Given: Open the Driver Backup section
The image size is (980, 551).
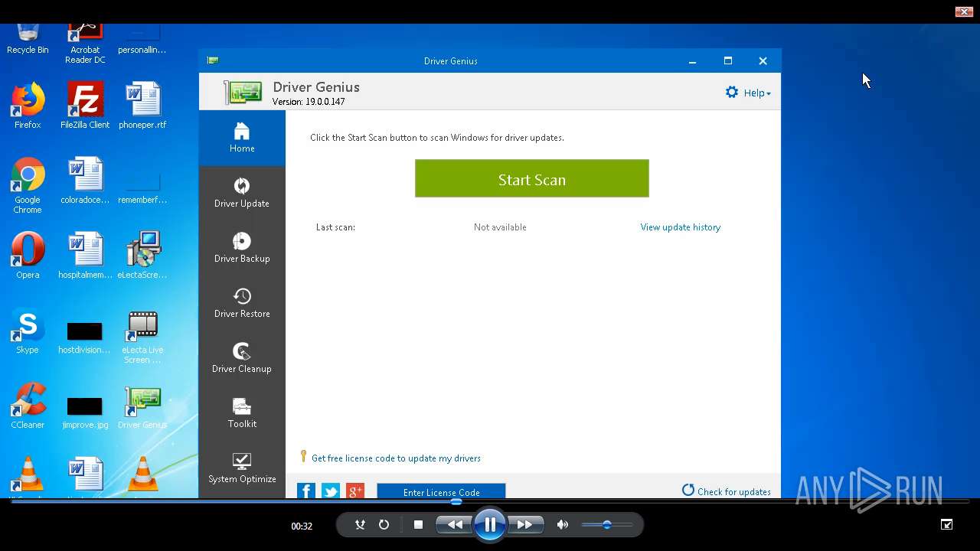Looking at the screenshot, I should tap(242, 248).
